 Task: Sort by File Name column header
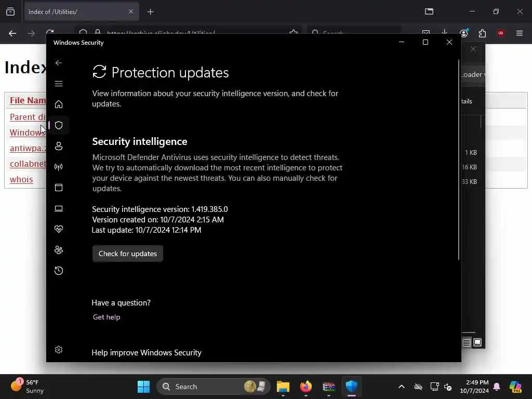28,100
